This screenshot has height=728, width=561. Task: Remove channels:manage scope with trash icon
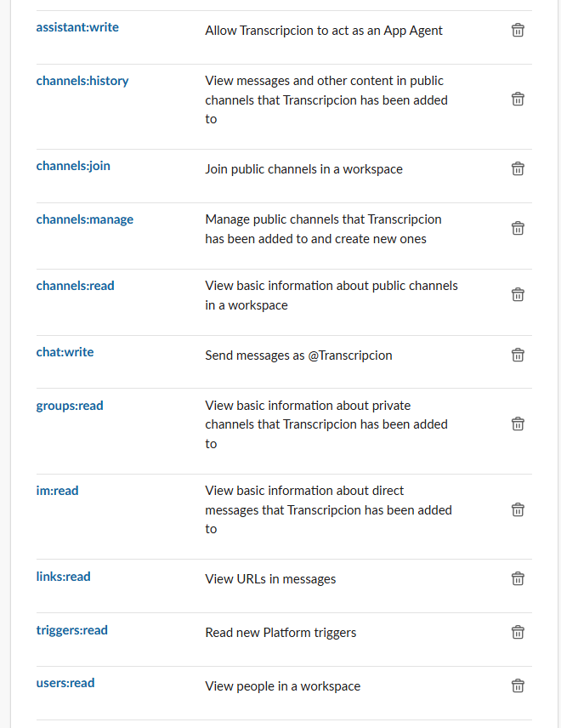tap(518, 228)
